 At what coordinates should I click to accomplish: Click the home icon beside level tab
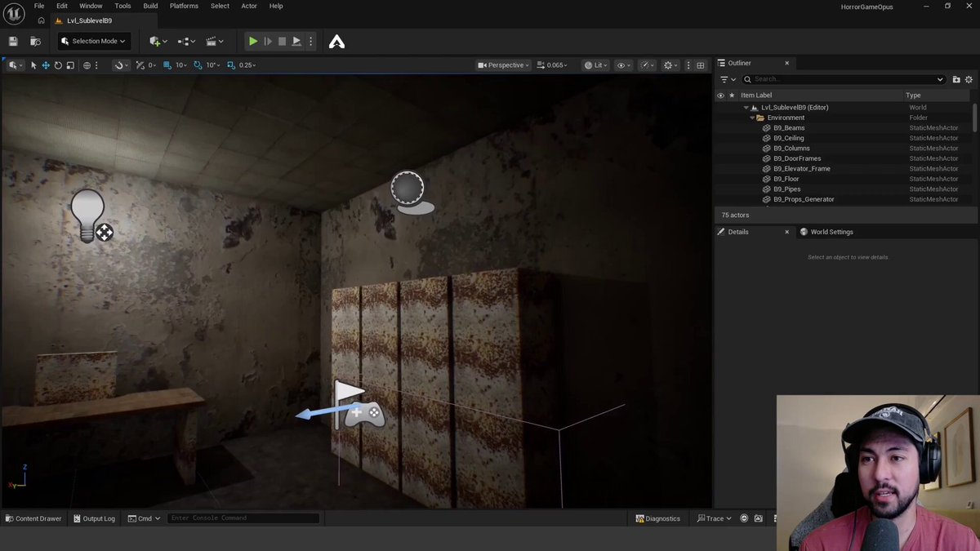pyautogui.click(x=41, y=20)
